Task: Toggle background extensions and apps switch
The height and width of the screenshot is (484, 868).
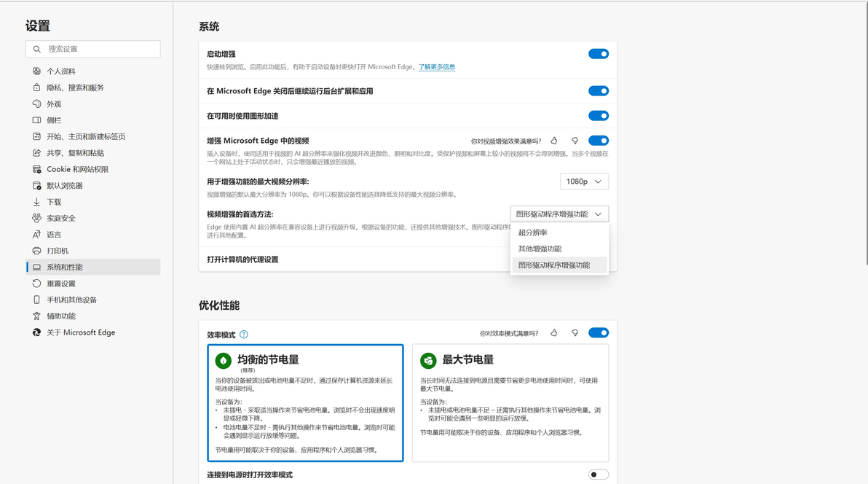Action: [599, 91]
